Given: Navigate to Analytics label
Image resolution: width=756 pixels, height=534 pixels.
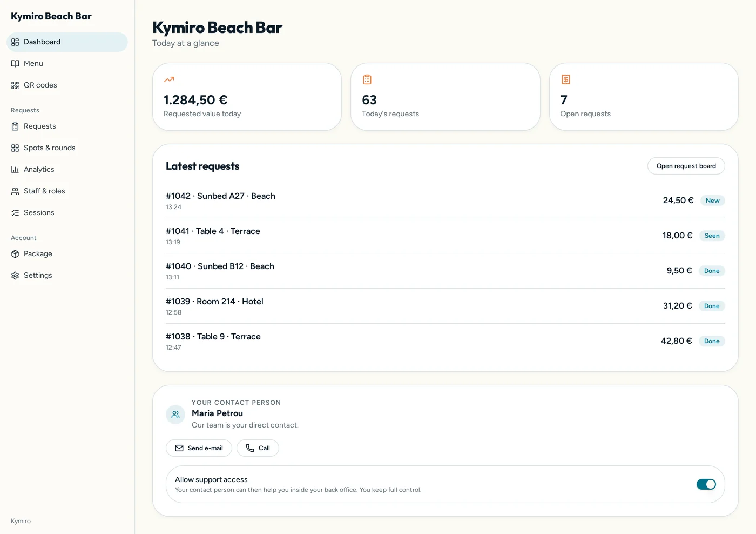Looking at the screenshot, I should 39,170.
